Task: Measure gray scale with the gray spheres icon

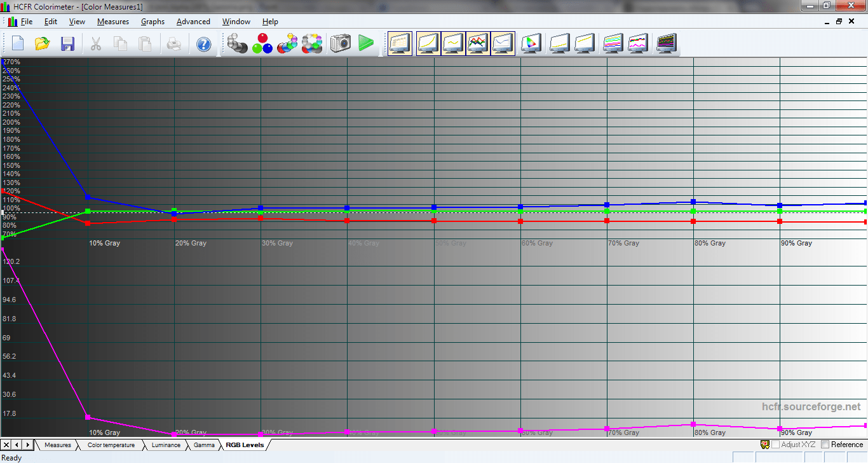Action: (x=237, y=44)
